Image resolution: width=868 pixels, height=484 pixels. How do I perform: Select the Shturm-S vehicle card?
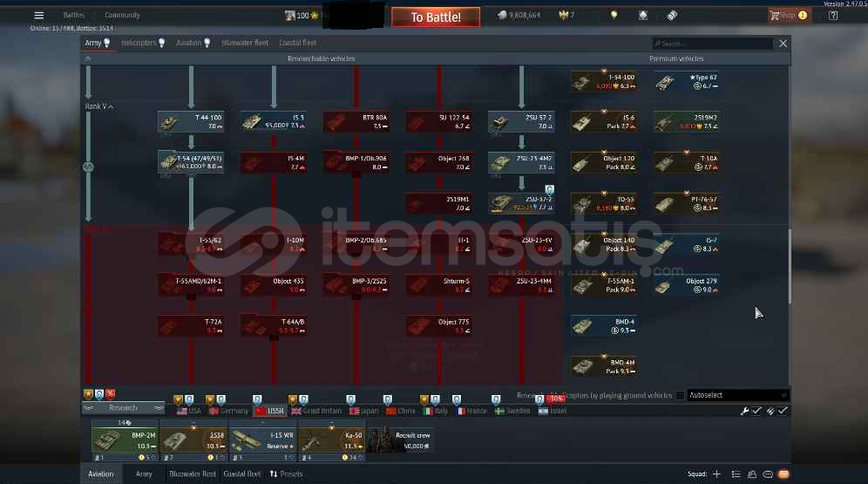pos(438,285)
